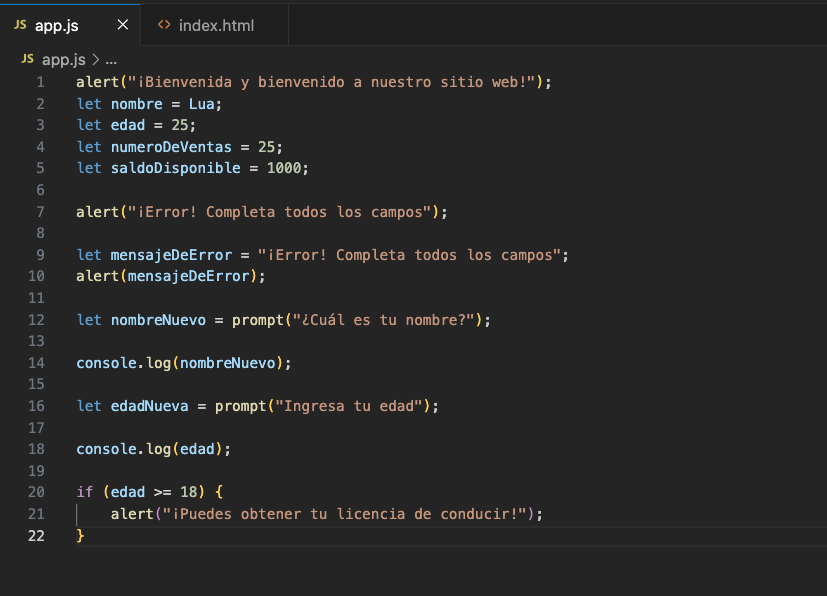Click the HTML brackets icon on index.html tab
This screenshot has width=827, height=596.
[x=164, y=25]
